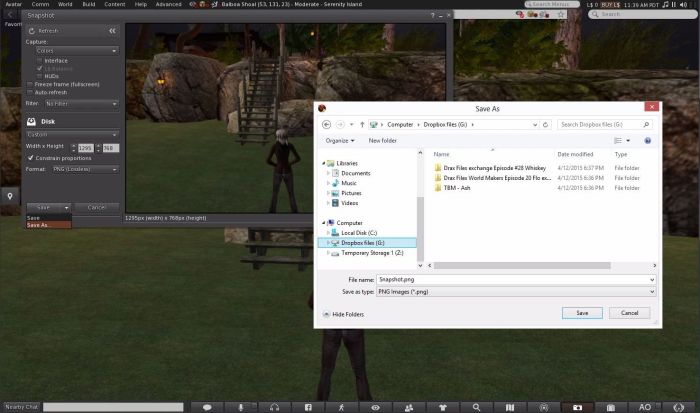
Task: Click the help icon in Save As dialog
Action: click(x=647, y=141)
